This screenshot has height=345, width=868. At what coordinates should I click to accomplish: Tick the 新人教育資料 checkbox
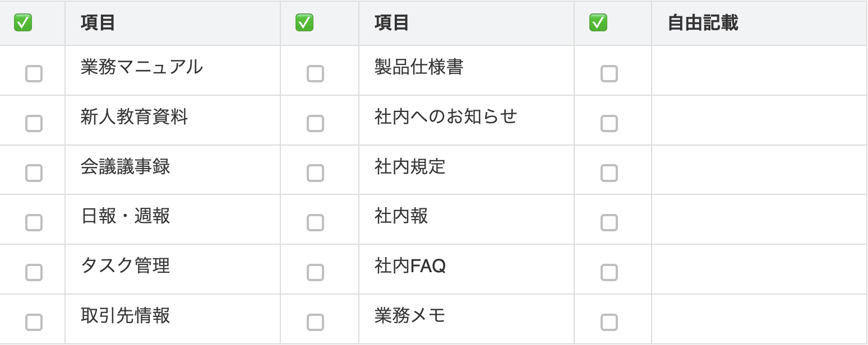click(34, 123)
